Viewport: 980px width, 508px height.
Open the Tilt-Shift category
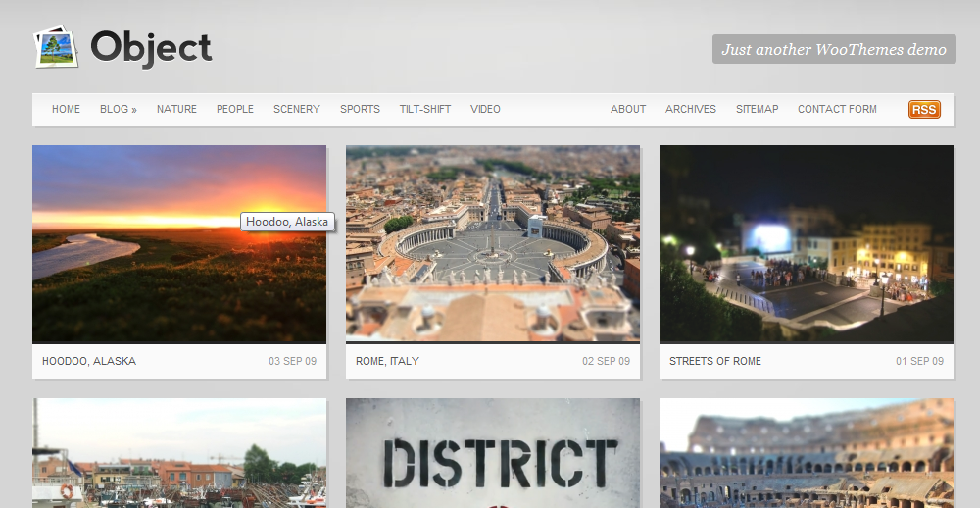[x=425, y=109]
